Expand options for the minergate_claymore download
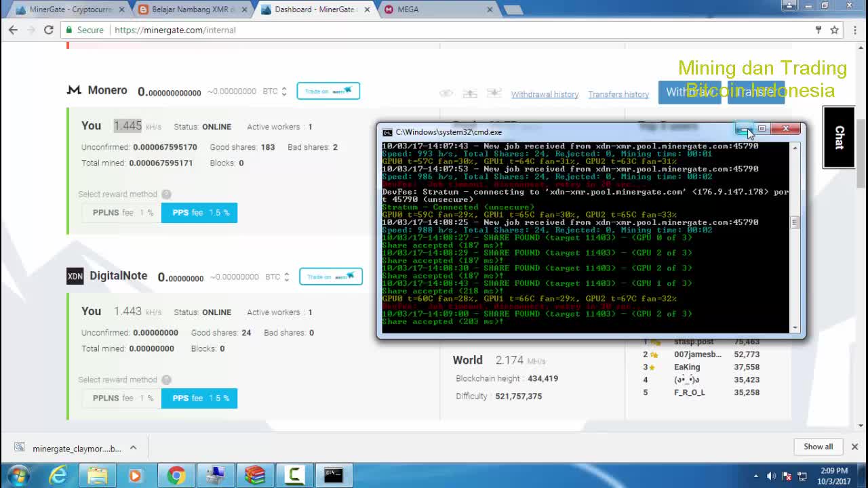Screen dimensions: 868x488 pos(134,447)
